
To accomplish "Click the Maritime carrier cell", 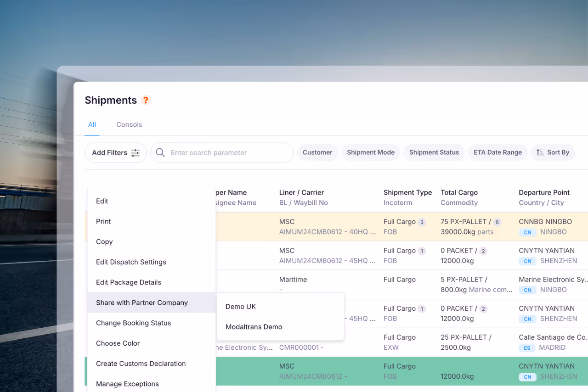I will (293, 279).
